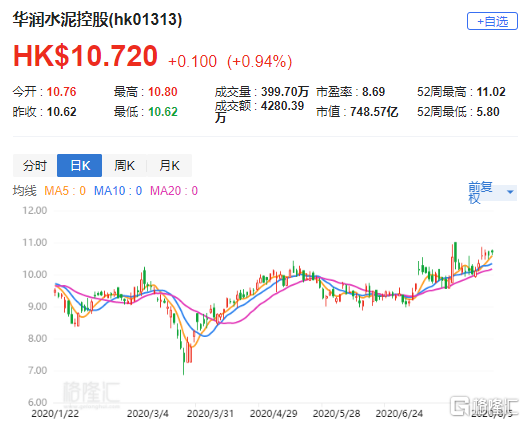The height and width of the screenshot is (423, 525).
Task: Click the MA20 moving average label
Action: pos(174,191)
